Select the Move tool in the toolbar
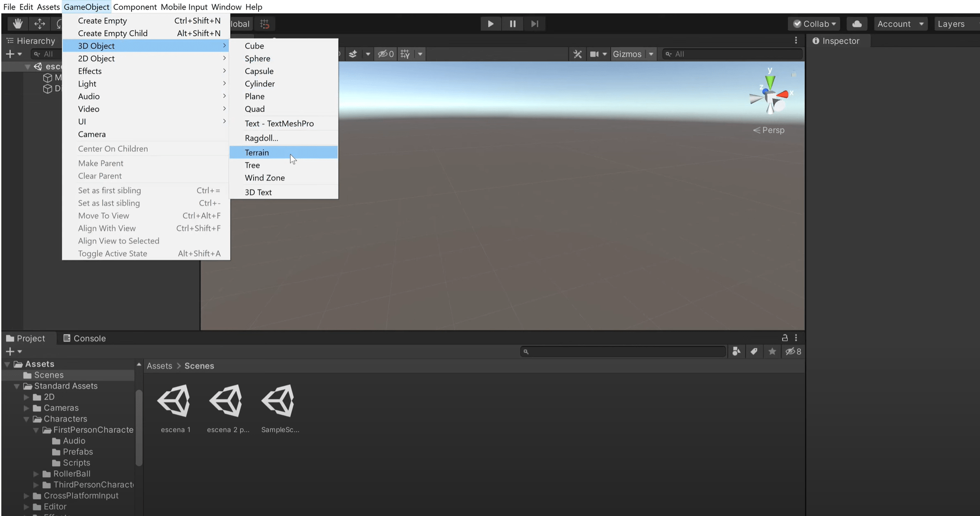 coord(40,24)
